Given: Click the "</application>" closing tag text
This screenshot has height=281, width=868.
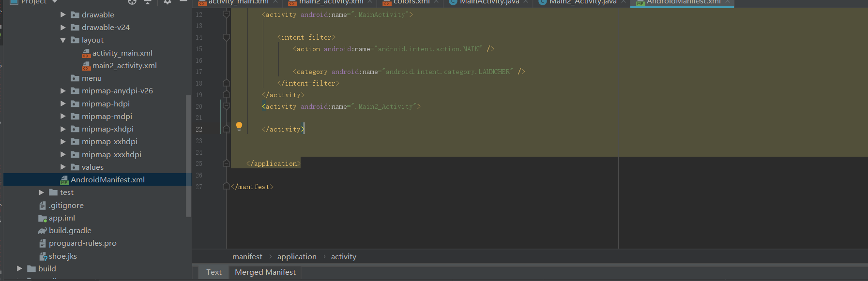Looking at the screenshot, I should 274,163.
